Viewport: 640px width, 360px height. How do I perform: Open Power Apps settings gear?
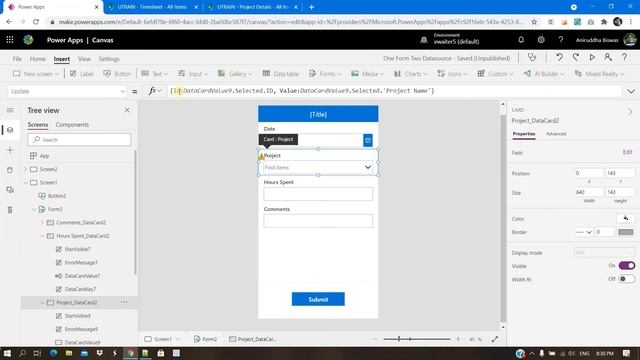click(x=541, y=40)
